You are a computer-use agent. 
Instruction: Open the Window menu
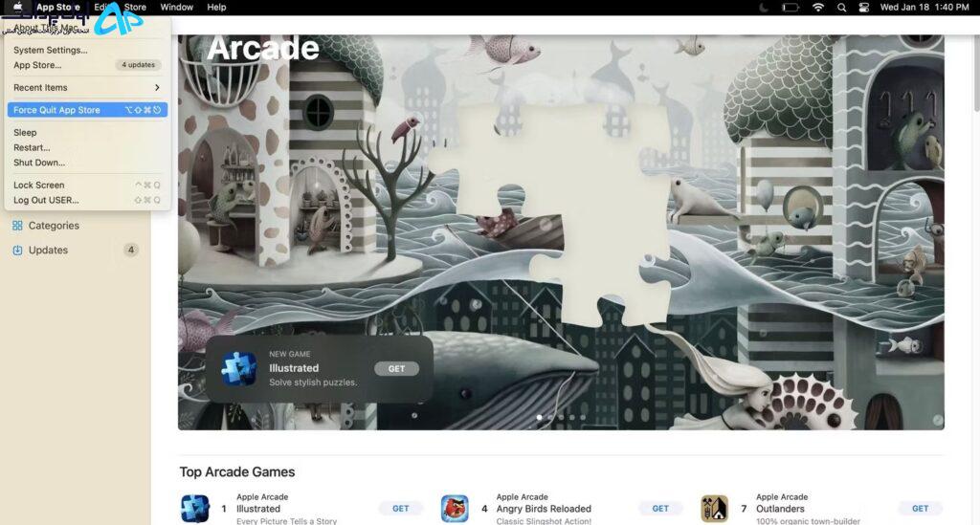[177, 7]
